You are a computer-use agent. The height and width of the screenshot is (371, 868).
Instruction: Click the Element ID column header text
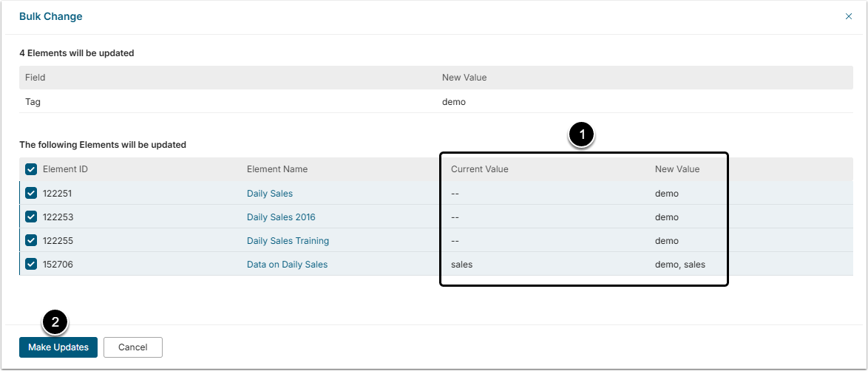(x=65, y=169)
